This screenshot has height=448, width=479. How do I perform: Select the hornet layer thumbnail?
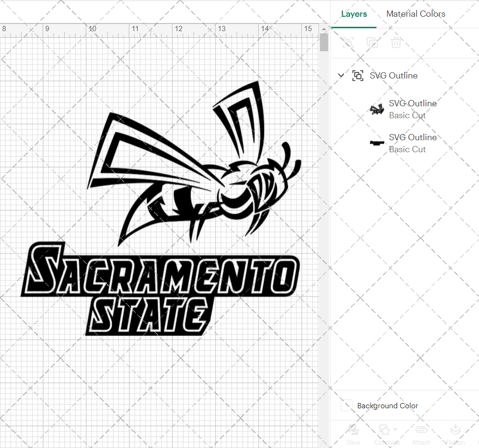coord(377,109)
